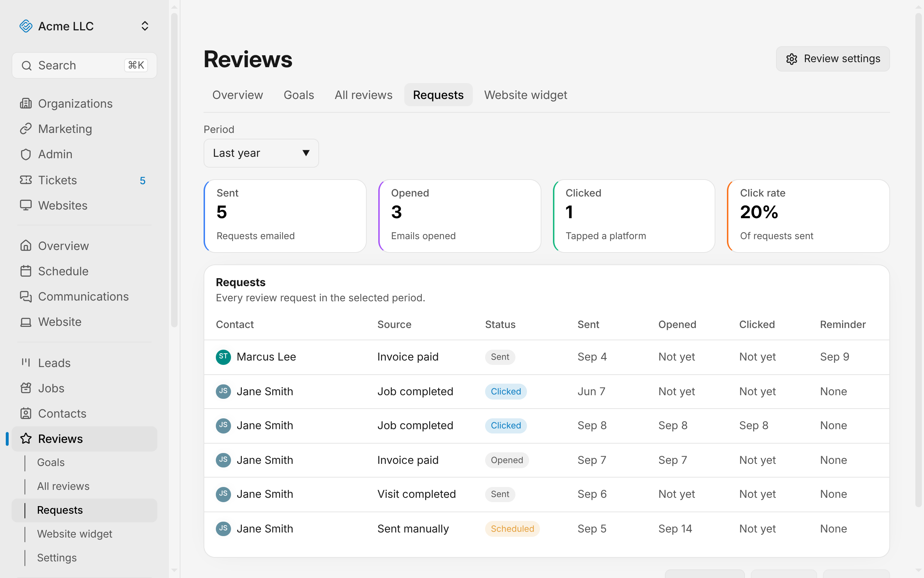Screen dimensions: 924x578
Task: Click the Scheduled status badge
Action: tap(512, 529)
